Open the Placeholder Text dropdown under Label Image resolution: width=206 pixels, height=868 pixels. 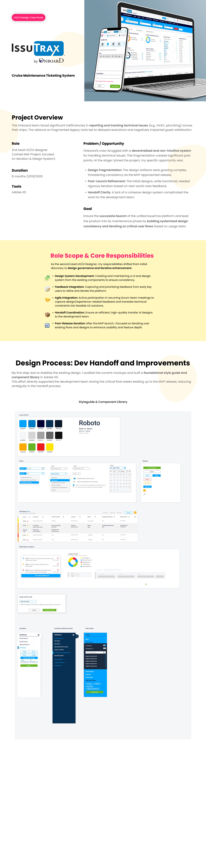59,468
